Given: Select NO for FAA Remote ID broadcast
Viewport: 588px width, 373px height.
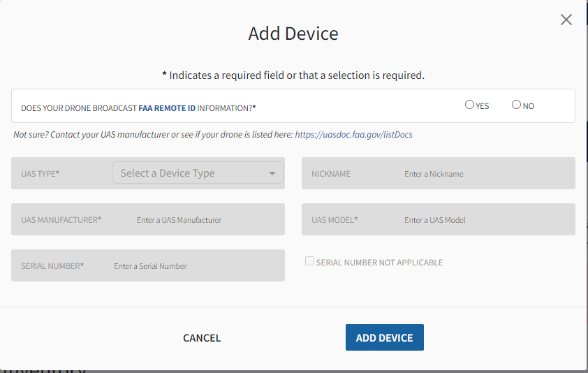Looking at the screenshot, I should tap(516, 105).
